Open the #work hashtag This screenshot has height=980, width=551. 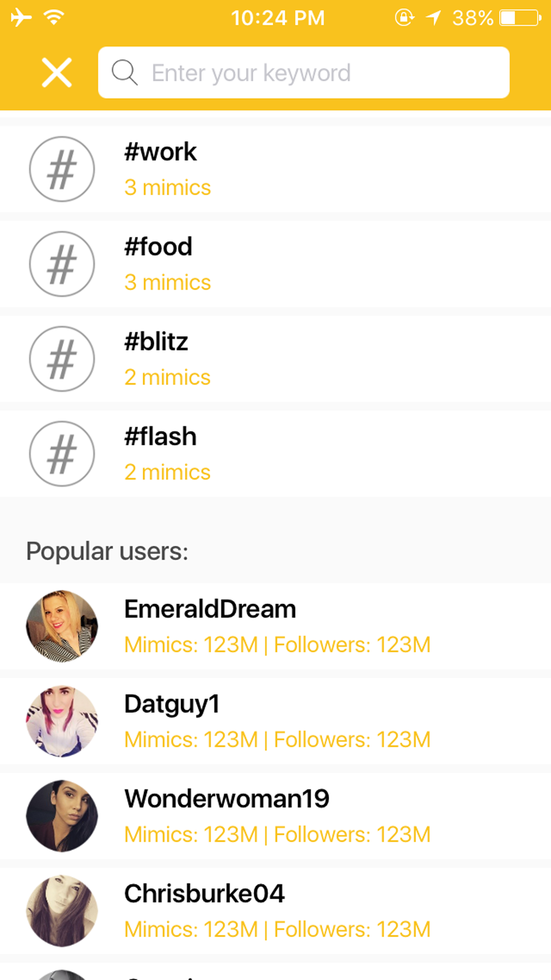[x=160, y=152]
